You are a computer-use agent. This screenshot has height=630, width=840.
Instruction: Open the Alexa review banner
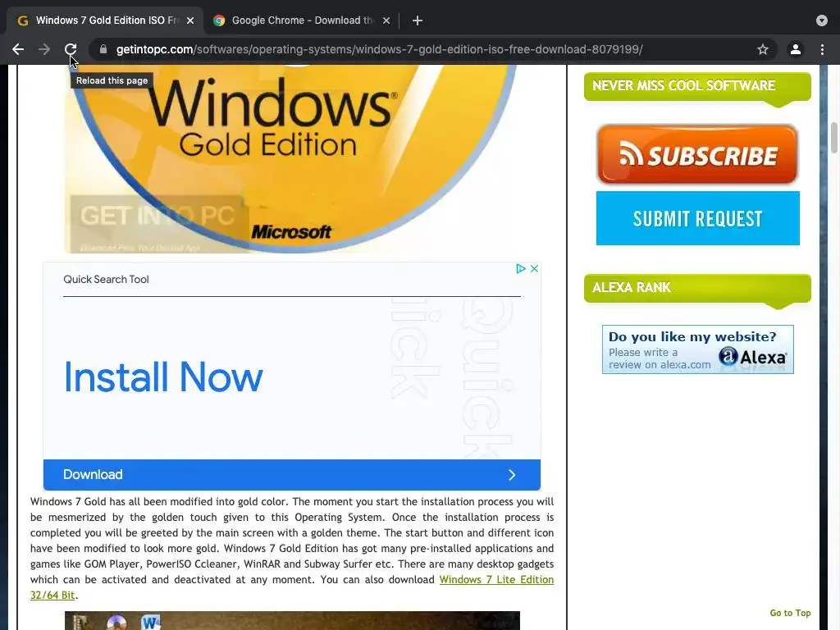(697, 349)
